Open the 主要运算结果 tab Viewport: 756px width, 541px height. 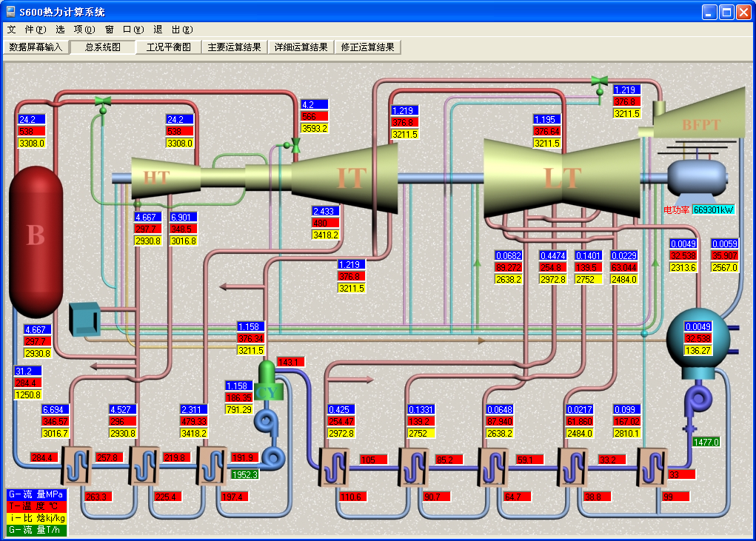pos(234,47)
